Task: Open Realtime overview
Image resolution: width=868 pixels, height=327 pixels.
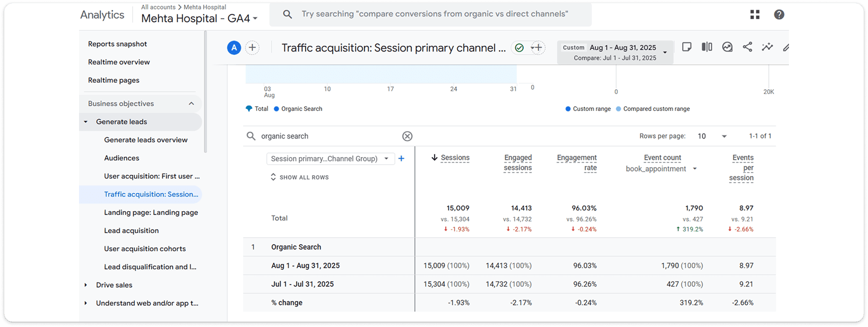Action: coord(119,62)
